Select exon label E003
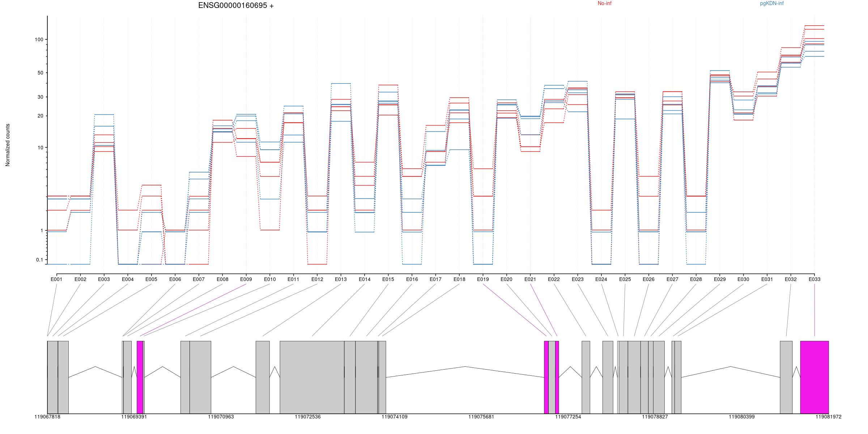This screenshot has width=868, height=434. [104, 279]
